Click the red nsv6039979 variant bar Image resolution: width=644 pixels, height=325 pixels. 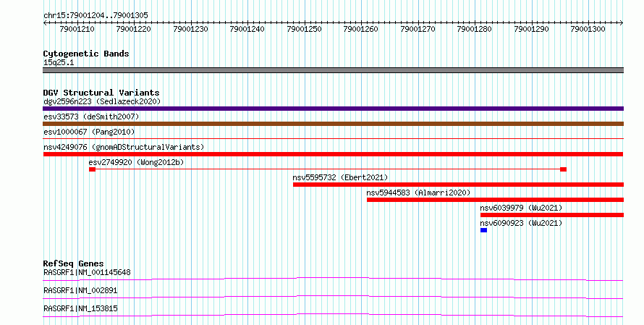[x=552, y=215]
